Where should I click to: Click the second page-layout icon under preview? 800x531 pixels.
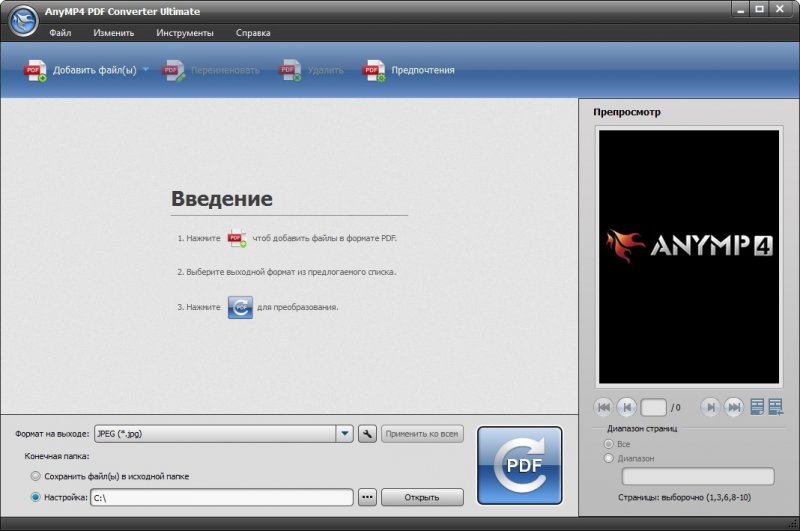tap(776, 407)
